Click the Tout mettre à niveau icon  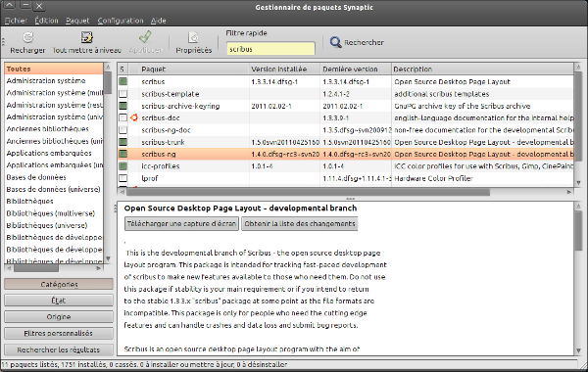(86, 37)
